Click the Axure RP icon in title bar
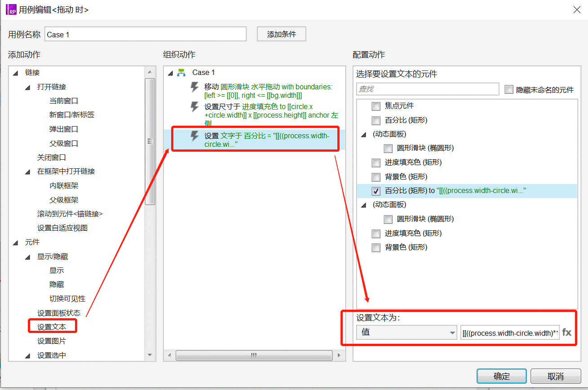The height and width of the screenshot is (390, 588). tap(11, 9)
